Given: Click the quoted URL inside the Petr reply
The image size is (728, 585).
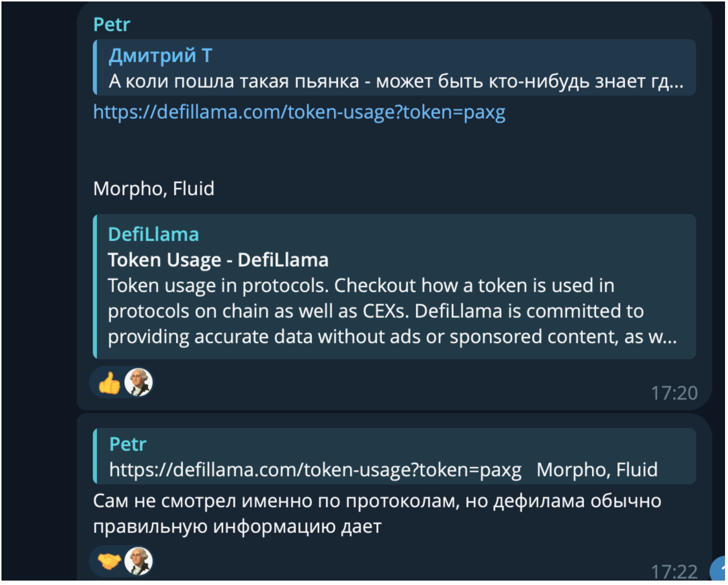Looking at the screenshot, I should [x=315, y=470].
